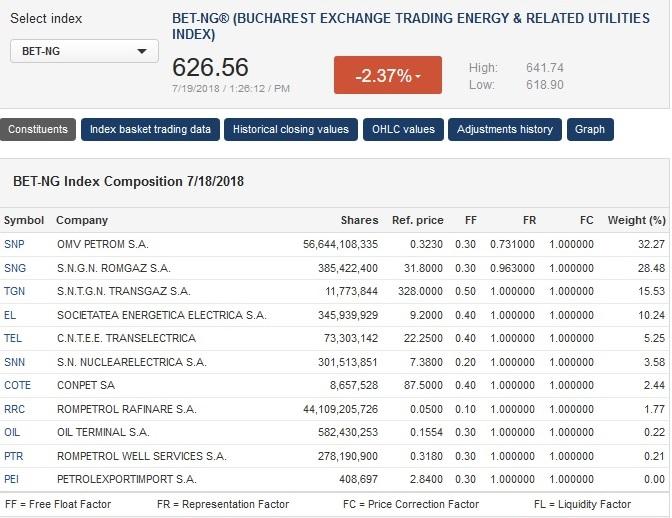Image resolution: width=672 pixels, height=518 pixels.
Task: Click the TGN ref. price 328.0000
Action: (x=420, y=291)
